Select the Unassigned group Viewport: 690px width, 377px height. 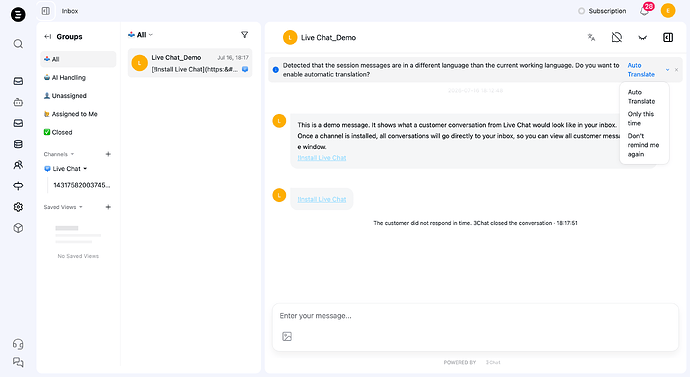(x=78, y=95)
